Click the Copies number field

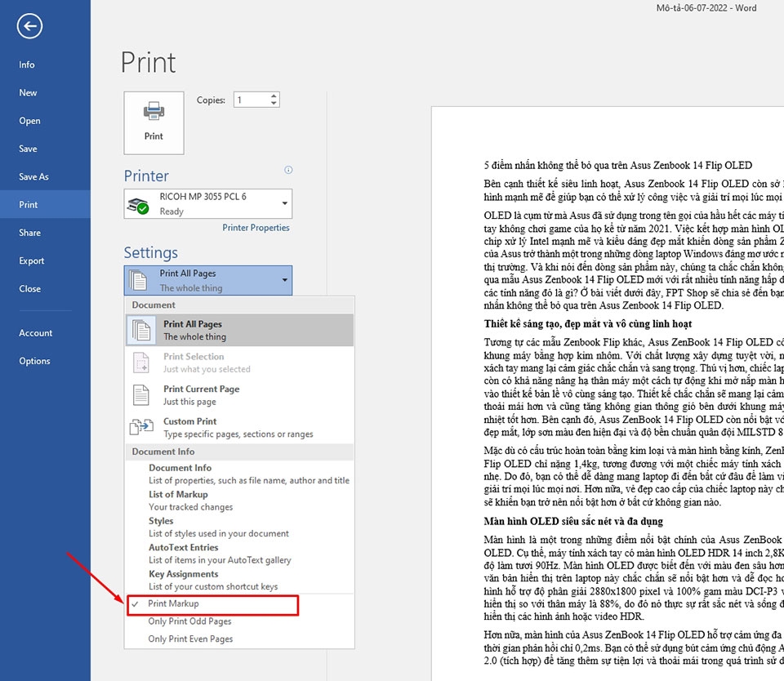pos(252,100)
